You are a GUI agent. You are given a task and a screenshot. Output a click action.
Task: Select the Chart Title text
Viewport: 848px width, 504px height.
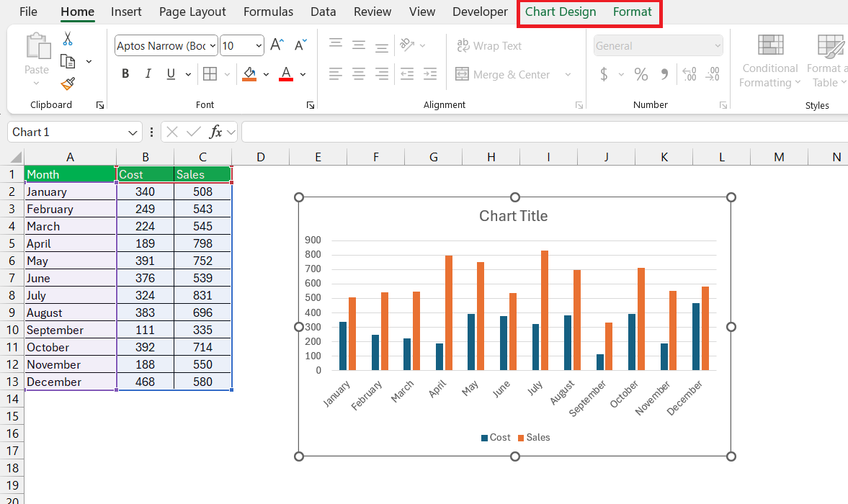pos(513,216)
